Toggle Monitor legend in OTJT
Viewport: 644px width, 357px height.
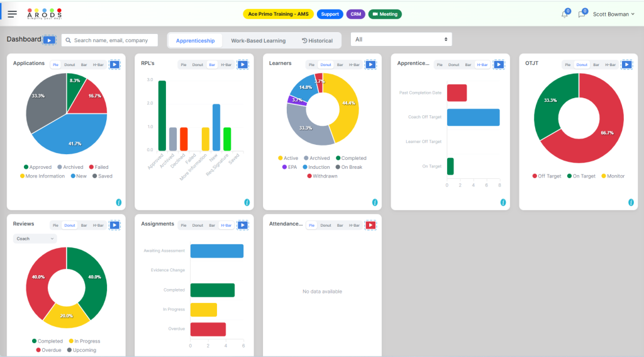coord(613,176)
